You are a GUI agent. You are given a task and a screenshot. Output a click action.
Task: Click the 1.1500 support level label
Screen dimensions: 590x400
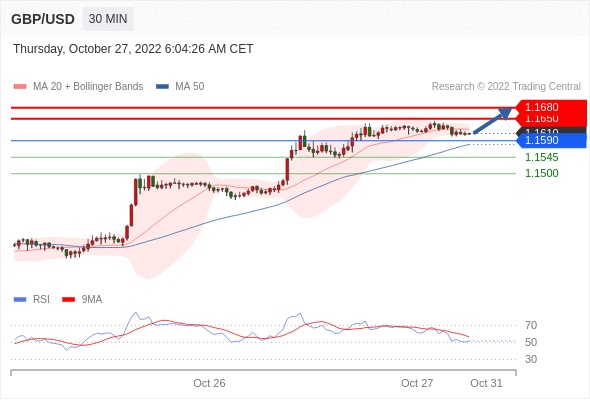click(542, 173)
